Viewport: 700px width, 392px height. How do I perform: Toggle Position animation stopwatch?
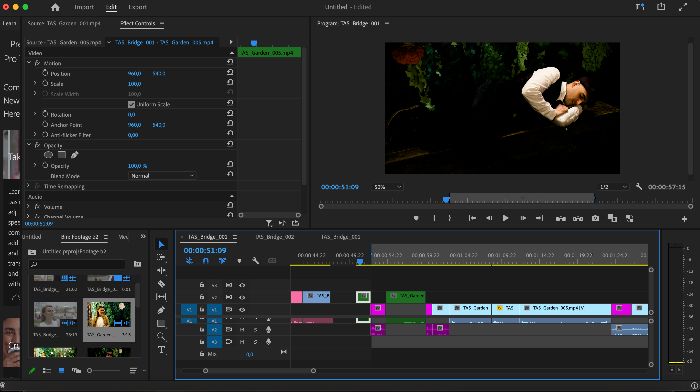[45, 73]
